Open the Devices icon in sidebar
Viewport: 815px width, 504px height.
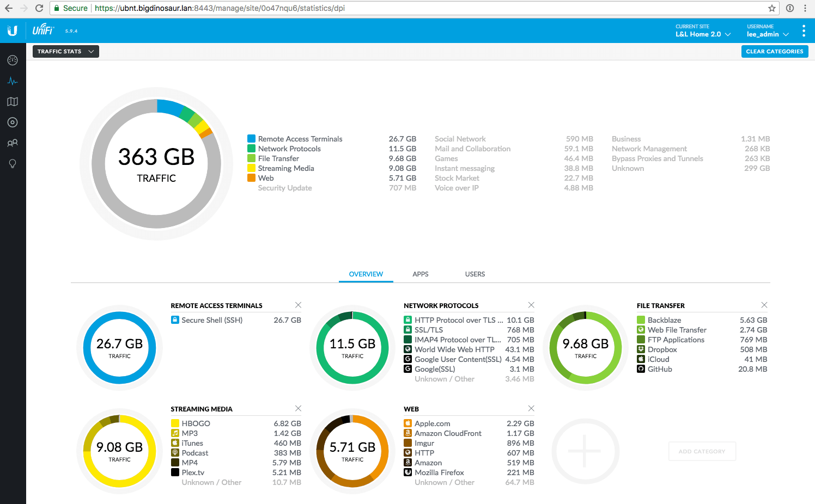pos(13,122)
